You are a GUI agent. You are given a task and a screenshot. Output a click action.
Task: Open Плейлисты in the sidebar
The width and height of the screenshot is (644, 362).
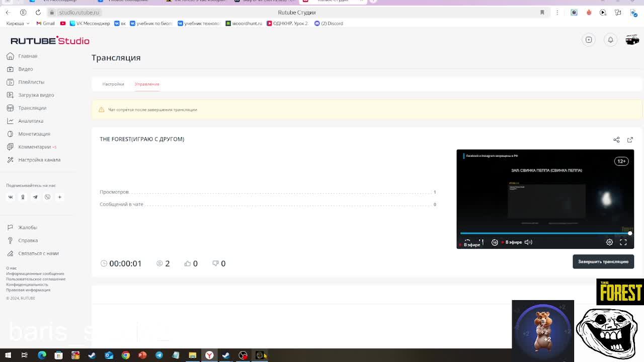coord(26,82)
